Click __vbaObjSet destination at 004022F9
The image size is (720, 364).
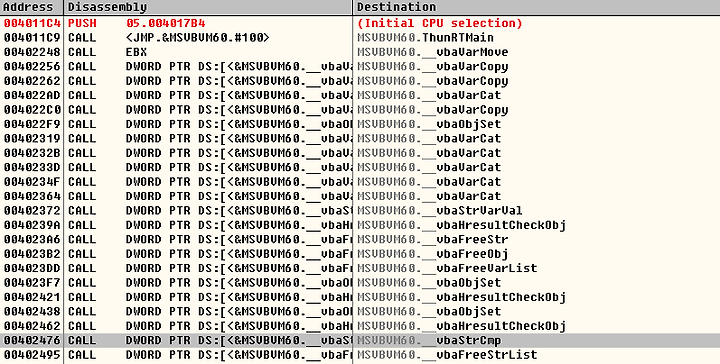pyautogui.click(x=429, y=124)
